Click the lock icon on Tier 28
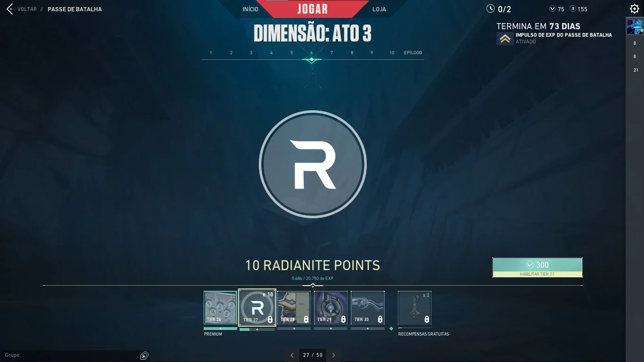Screen dimensions: 644x362 click(306, 320)
